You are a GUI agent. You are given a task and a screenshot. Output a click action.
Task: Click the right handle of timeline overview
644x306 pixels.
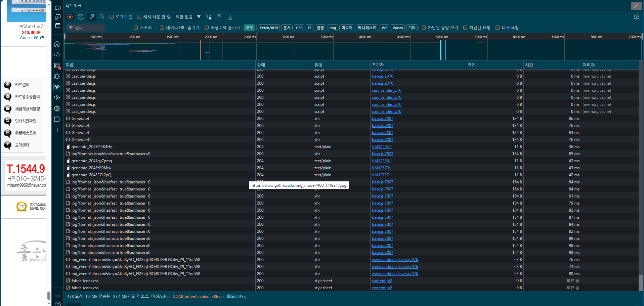642,37
